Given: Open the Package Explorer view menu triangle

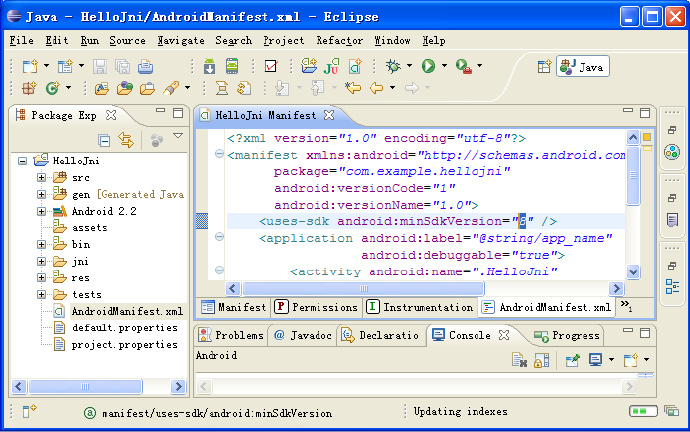Looking at the screenshot, I should tap(178, 136).
